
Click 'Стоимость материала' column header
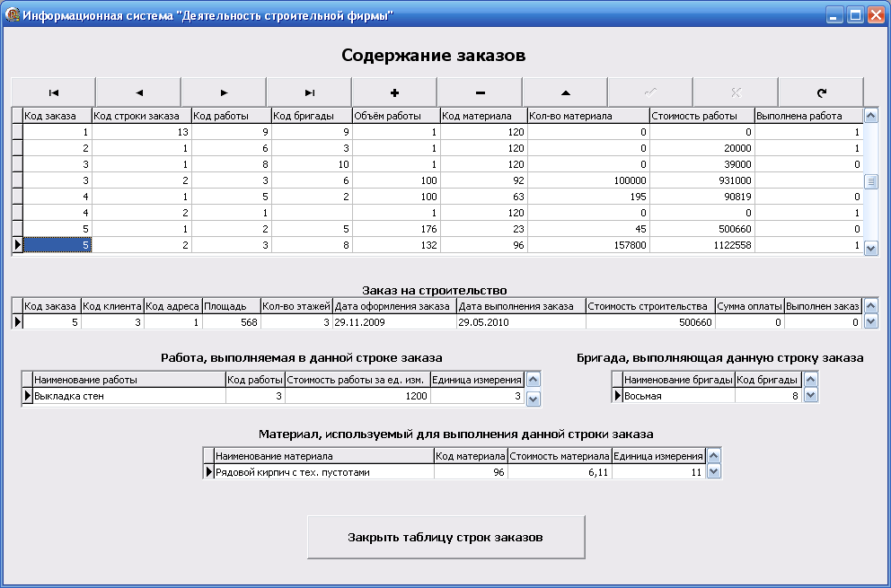tap(560, 456)
